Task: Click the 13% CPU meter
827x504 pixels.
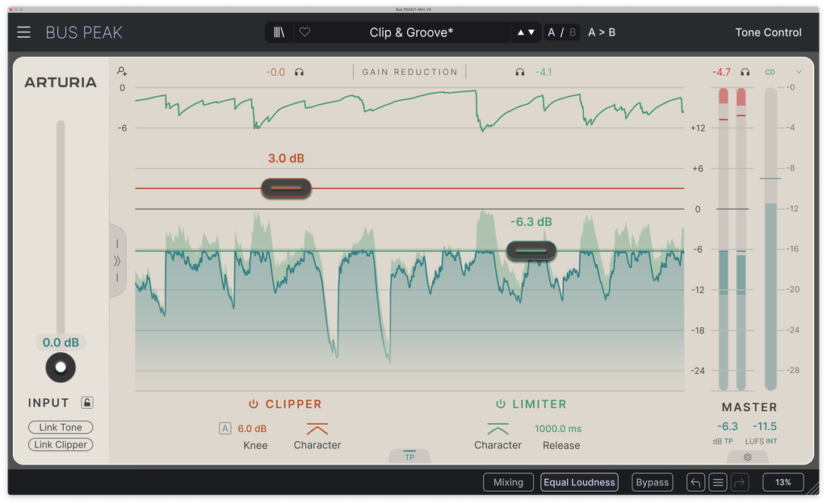Action: pyautogui.click(x=783, y=482)
